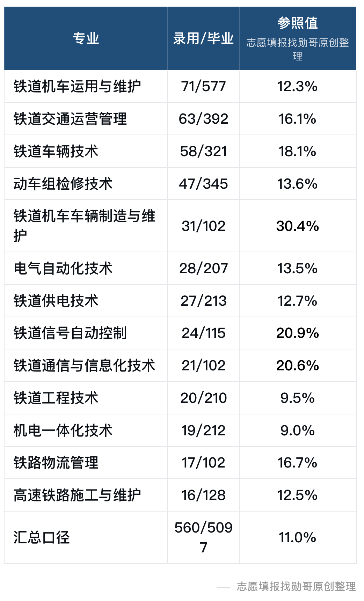Click the 20.6% value cell
Screen dimensions: 364x601
(x=298, y=365)
